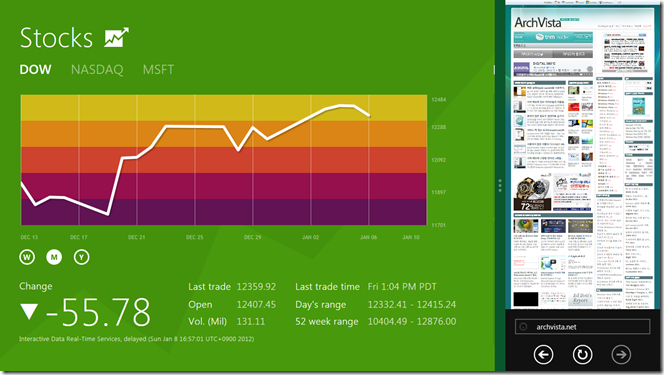Select the M monthly range button
Viewport: 664px width, 375px height.
pos(54,257)
